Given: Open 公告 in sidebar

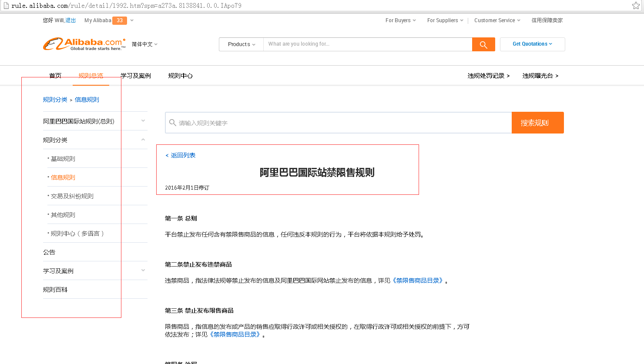Looking at the screenshot, I should (x=49, y=252).
